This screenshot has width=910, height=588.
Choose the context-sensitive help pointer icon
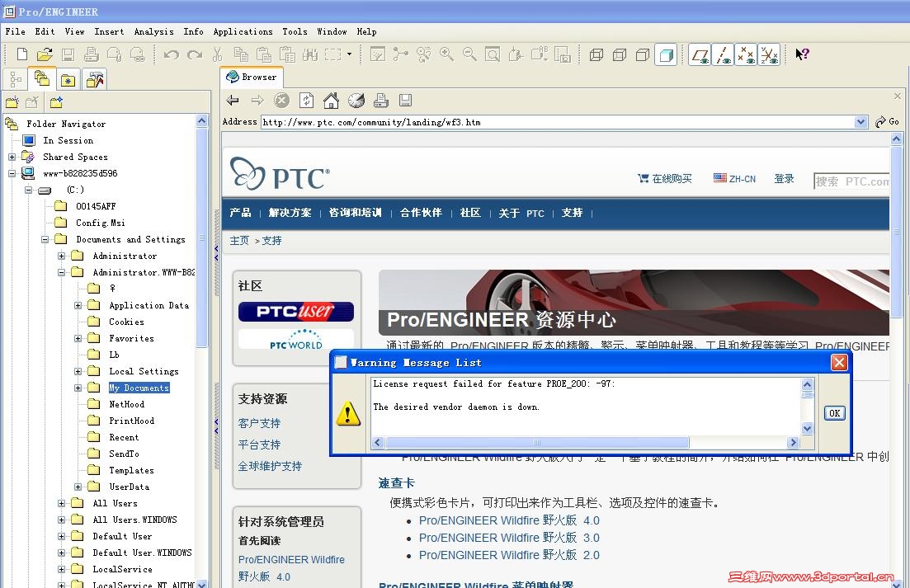pyautogui.click(x=802, y=54)
